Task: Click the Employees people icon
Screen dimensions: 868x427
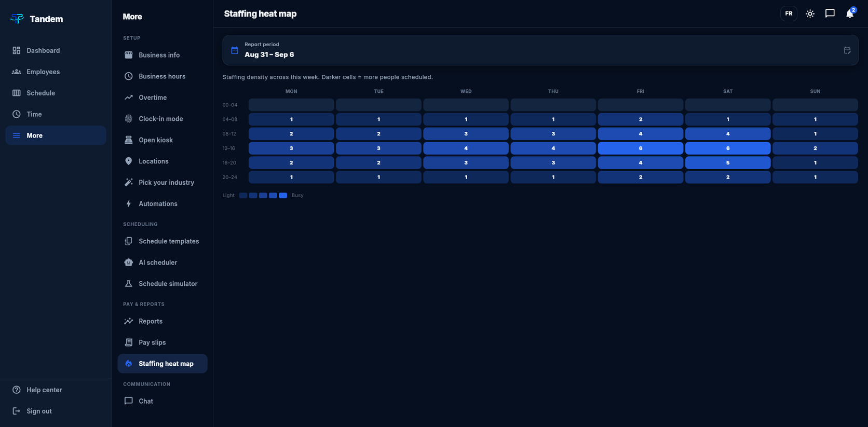Action: tap(17, 72)
